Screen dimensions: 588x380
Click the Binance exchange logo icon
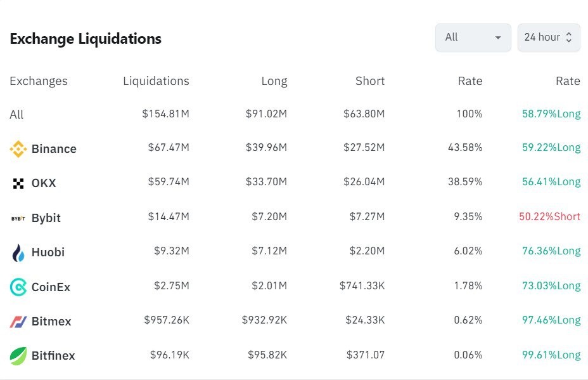point(18,149)
